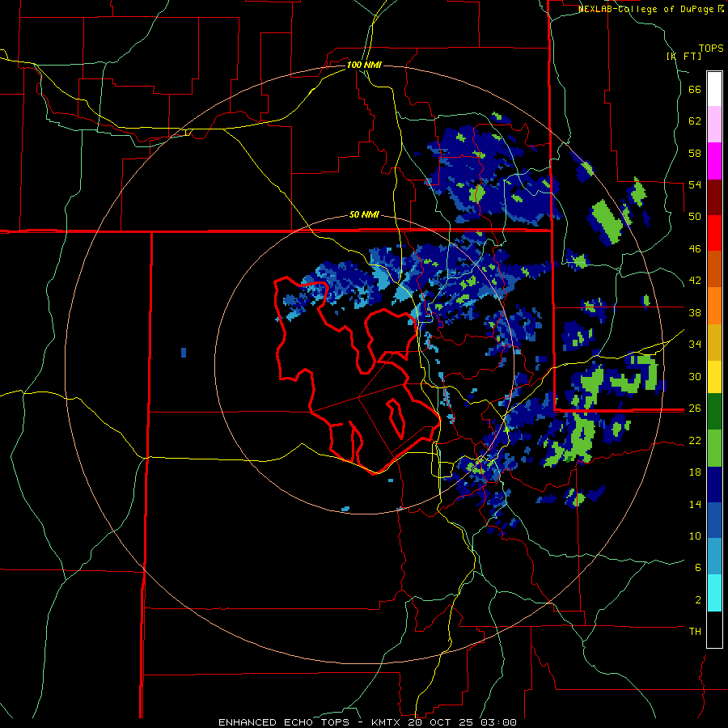728x728 pixels.
Task: Click the '2' legend value
Action: tap(698, 600)
